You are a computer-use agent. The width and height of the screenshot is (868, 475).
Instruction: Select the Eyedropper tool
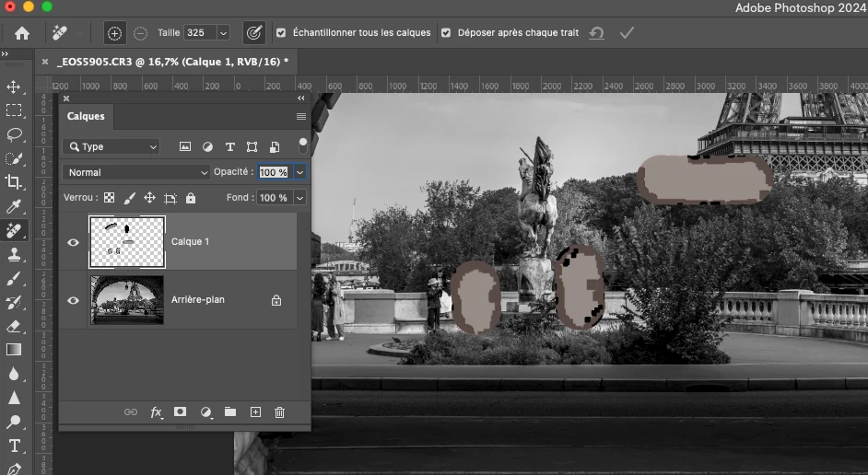(13, 206)
